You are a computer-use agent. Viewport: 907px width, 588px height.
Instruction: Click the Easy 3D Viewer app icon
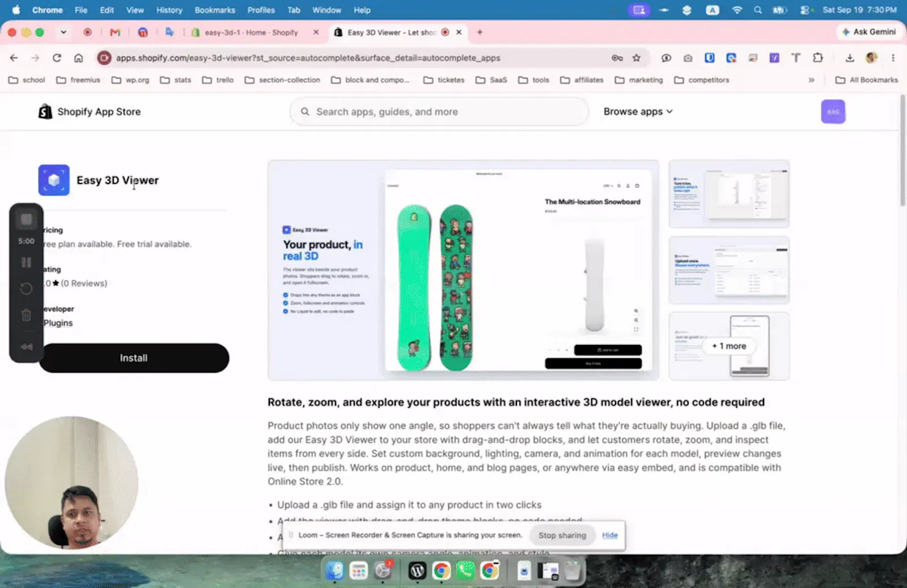pyautogui.click(x=54, y=180)
